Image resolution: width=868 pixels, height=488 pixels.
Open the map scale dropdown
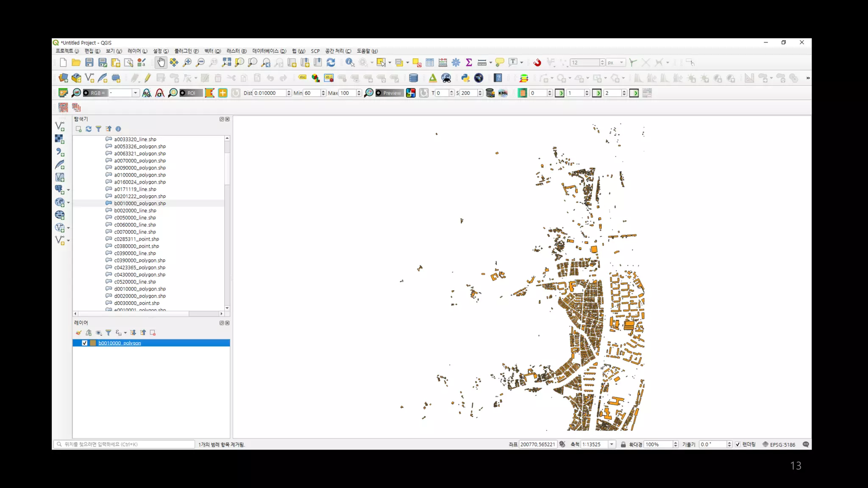pos(612,444)
